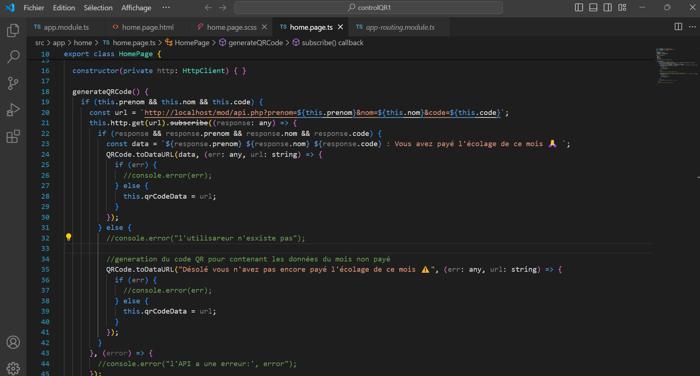
Task: Click the VS Code logo icon
Action: tap(10, 8)
